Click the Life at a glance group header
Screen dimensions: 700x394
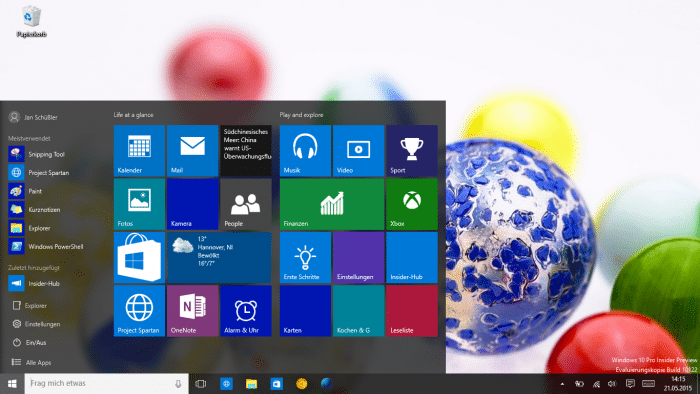(x=133, y=115)
